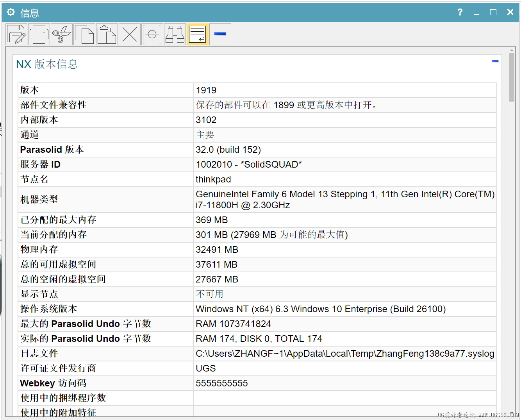Click node name thinkpad

213,179
